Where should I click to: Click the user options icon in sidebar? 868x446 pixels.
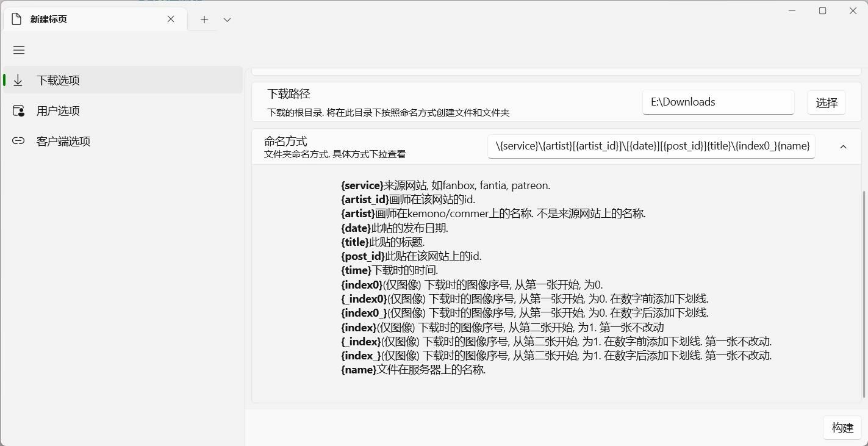click(18, 111)
